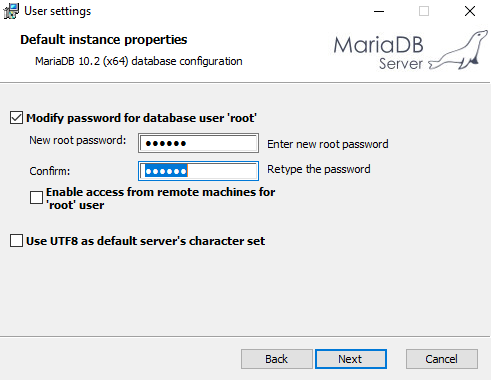The height and width of the screenshot is (380, 491).
Task: Click the 'New root password:' label
Action: click(78, 140)
